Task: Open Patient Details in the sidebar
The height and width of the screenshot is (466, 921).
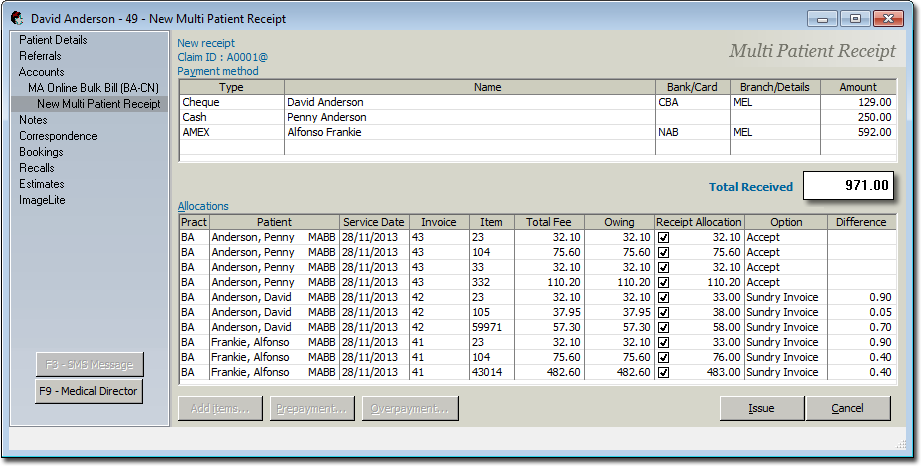Action: (x=53, y=40)
